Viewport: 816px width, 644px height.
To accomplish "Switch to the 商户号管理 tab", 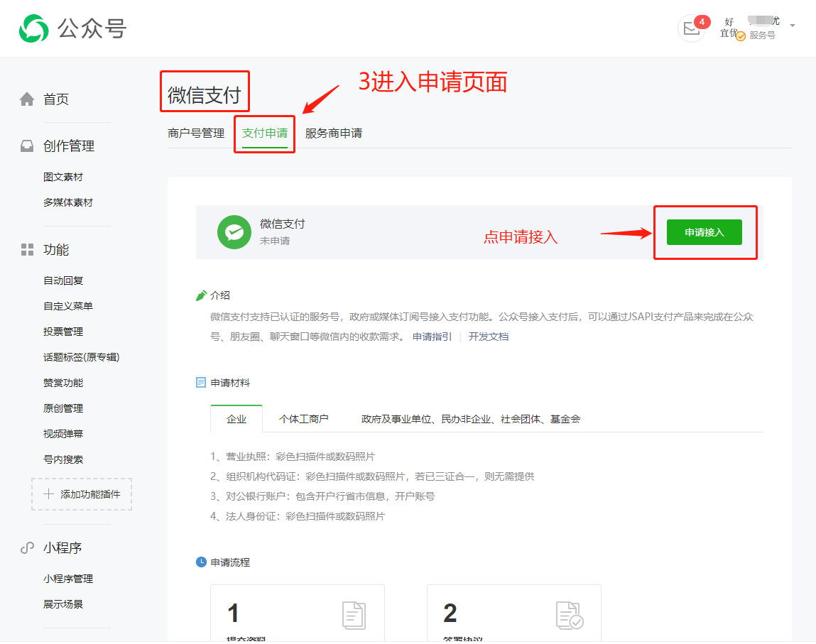I will [196, 133].
